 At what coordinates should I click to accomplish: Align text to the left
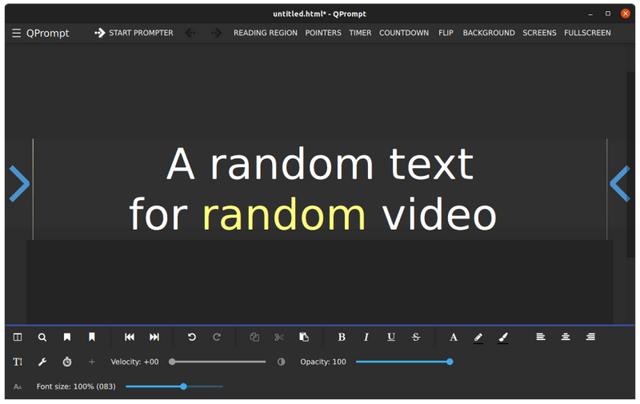pyautogui.click(x=541, y=337)
